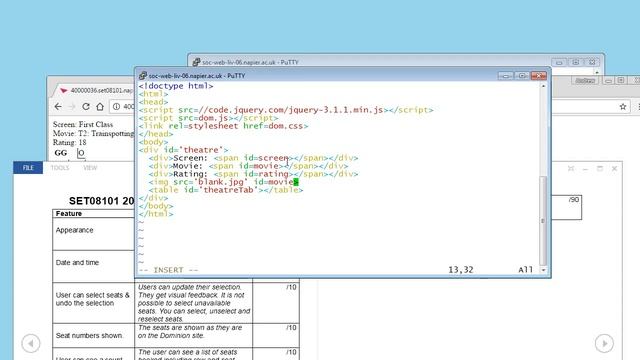Click PuTTY scrollbar down arrow

point(543,270)
